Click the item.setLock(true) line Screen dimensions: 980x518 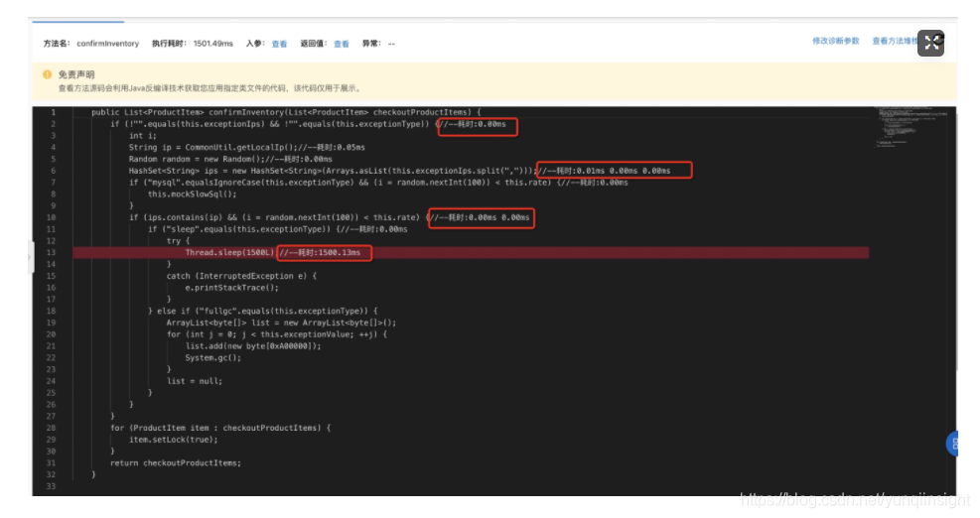tap(174, 440)
